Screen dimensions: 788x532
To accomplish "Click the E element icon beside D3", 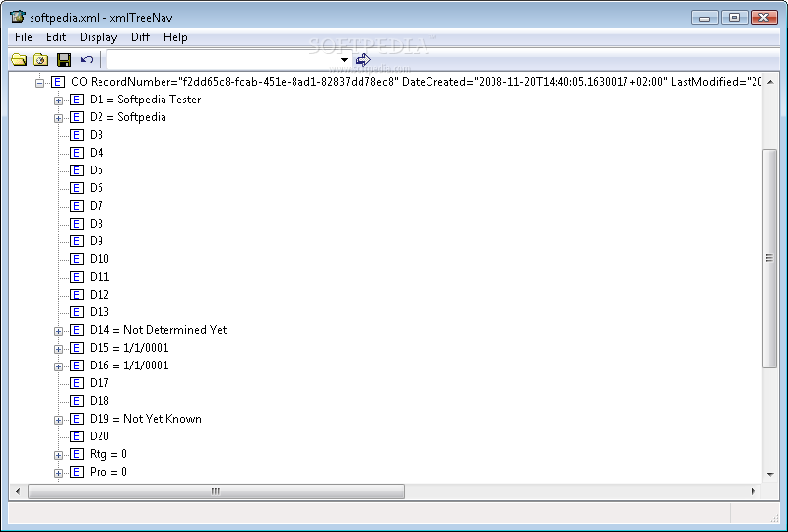I will coord(77,135).
